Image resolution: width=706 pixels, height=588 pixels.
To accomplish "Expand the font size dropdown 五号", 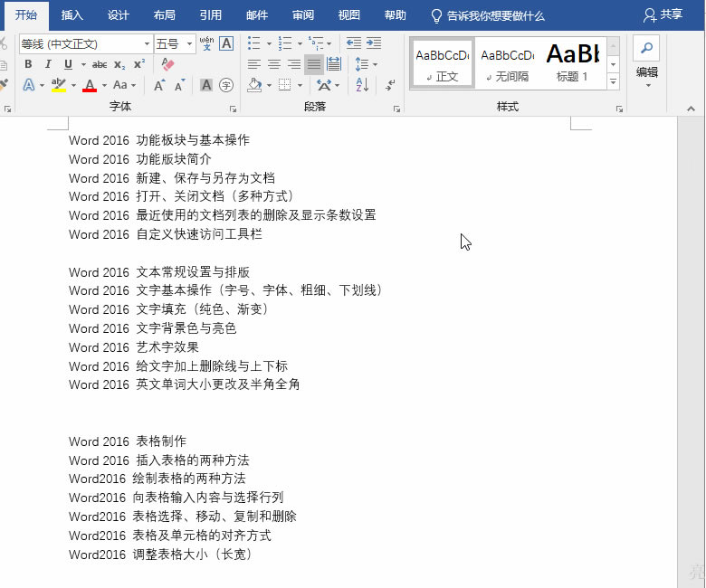I will pyautogui.click(x=190, y=43).
